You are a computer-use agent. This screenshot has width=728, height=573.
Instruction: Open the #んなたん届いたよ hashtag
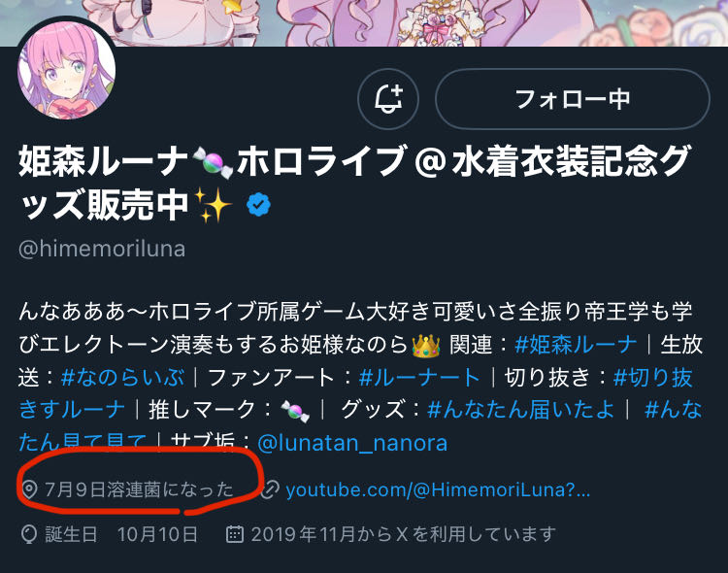point(520,410)
